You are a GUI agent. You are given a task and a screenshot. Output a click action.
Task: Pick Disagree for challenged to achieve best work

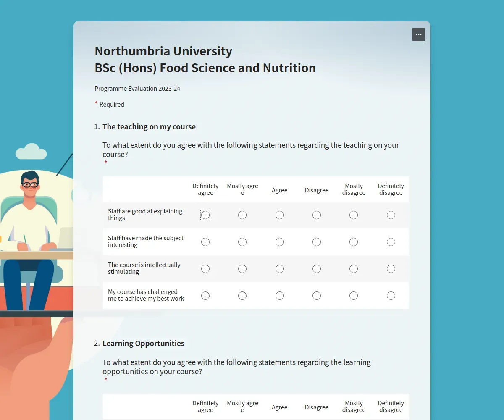[x=317, y=296]
